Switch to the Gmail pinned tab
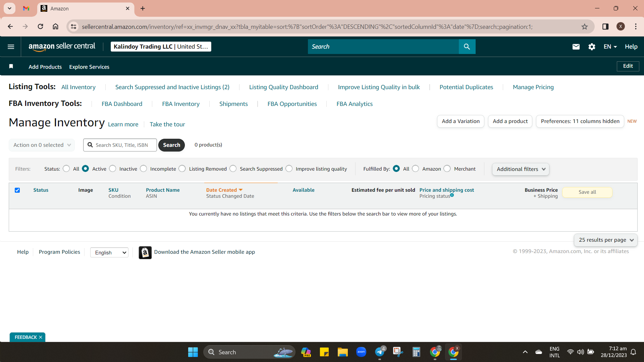Viewport: 644px width, 362px height. 26,8
